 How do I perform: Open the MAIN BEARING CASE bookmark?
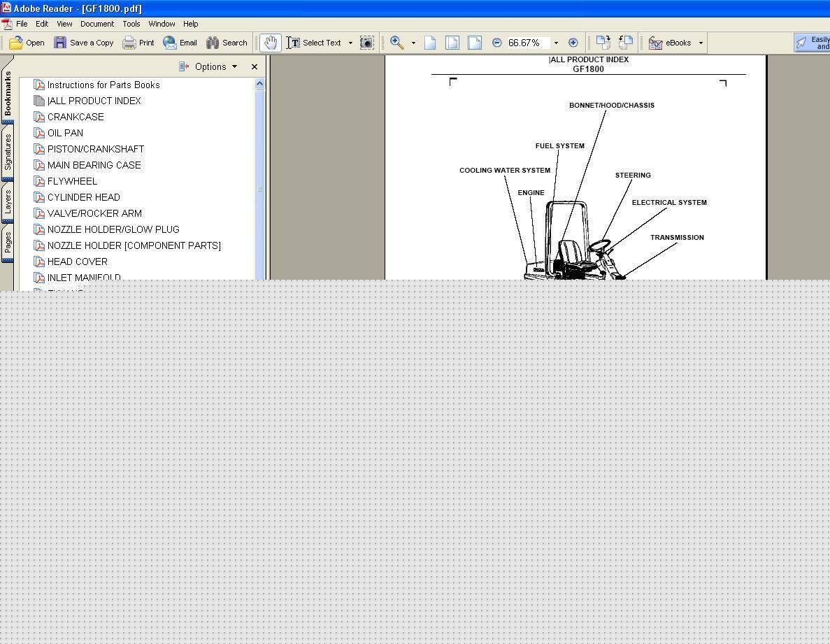coord(94,165)
